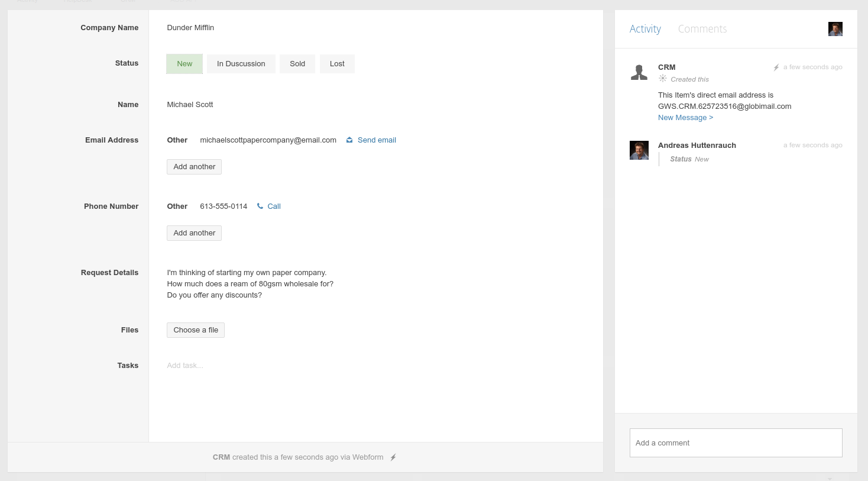Open the New Message link
This screenshot has width=868, height=481.
(x=685, y=118)
